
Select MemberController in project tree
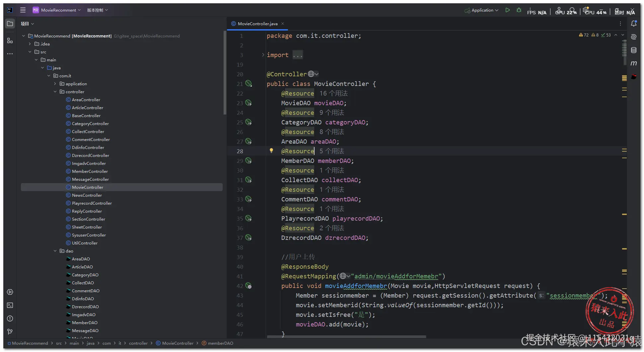[x=90, y=172]
